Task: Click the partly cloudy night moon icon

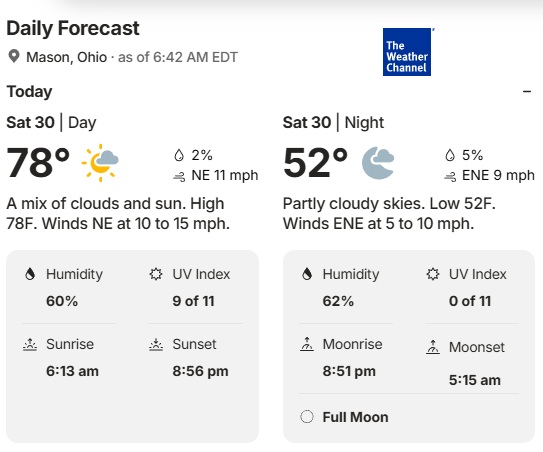Action: tap(378, 162)
